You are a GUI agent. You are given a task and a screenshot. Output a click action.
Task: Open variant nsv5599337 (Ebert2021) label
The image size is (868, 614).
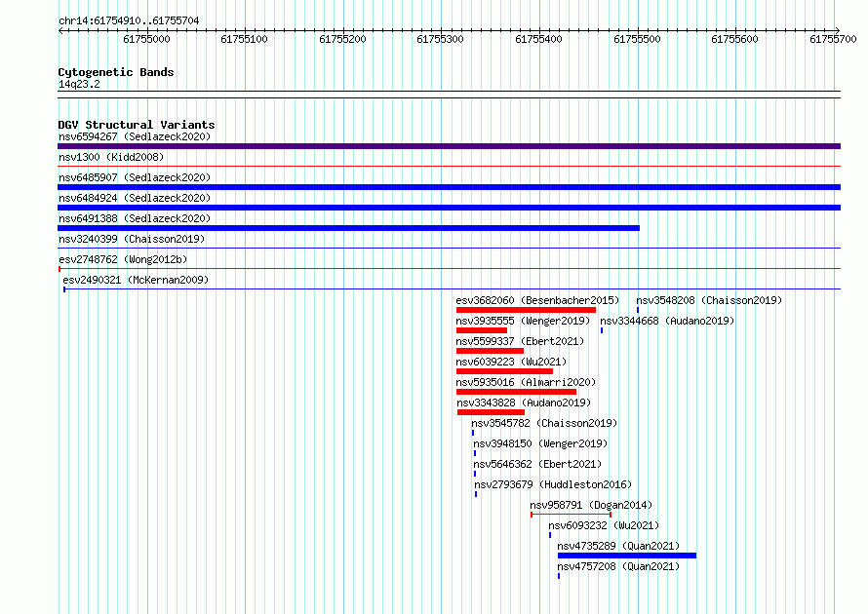[x=520, y=341]
